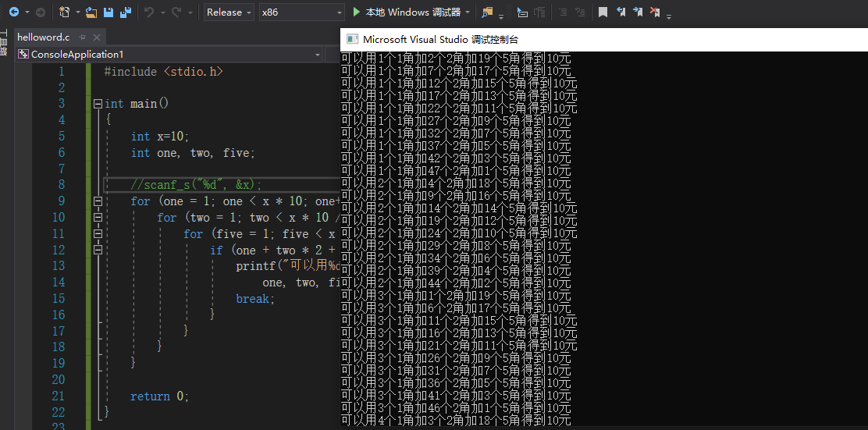Click line number 7 in the gutter
The height and width of the screenshot is (430, 868).
coord(61,169)
